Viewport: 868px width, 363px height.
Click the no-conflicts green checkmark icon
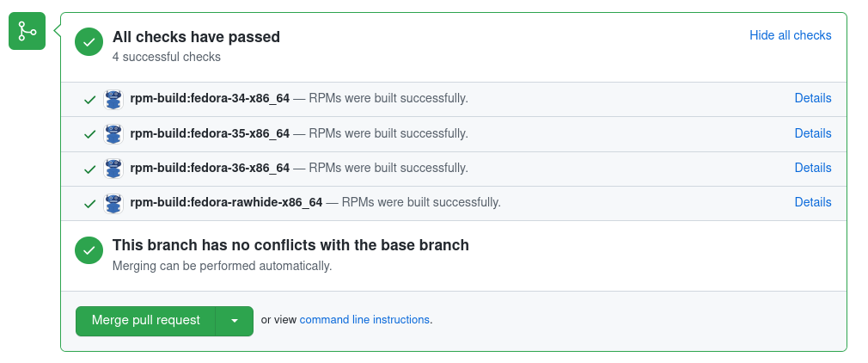click(x=89, y=250)
